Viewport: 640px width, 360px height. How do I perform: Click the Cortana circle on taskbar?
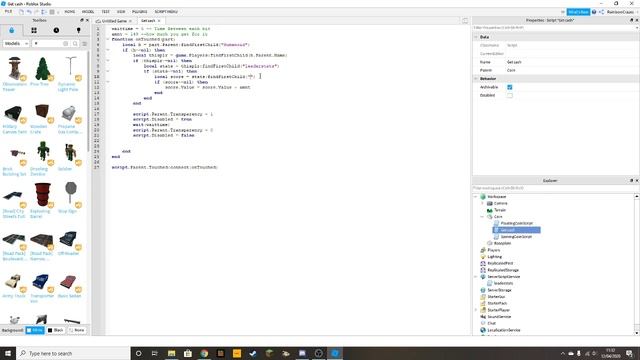(x=138, y=353)
